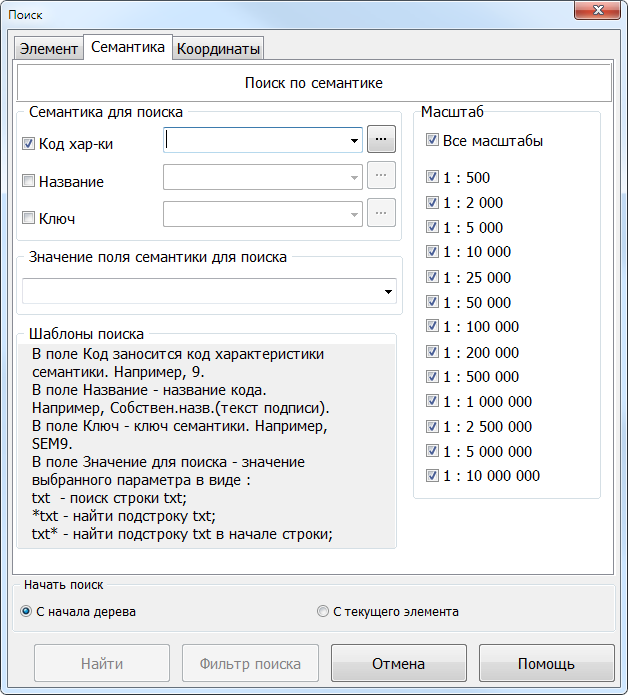Enable the Название checkbox
The height and width of the screenshot is (695, 628).
tap(28, 181)
